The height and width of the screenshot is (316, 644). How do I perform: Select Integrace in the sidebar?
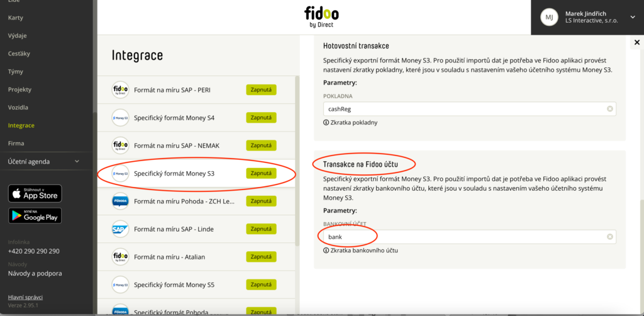pyautogui.click(x=21, y=125)
